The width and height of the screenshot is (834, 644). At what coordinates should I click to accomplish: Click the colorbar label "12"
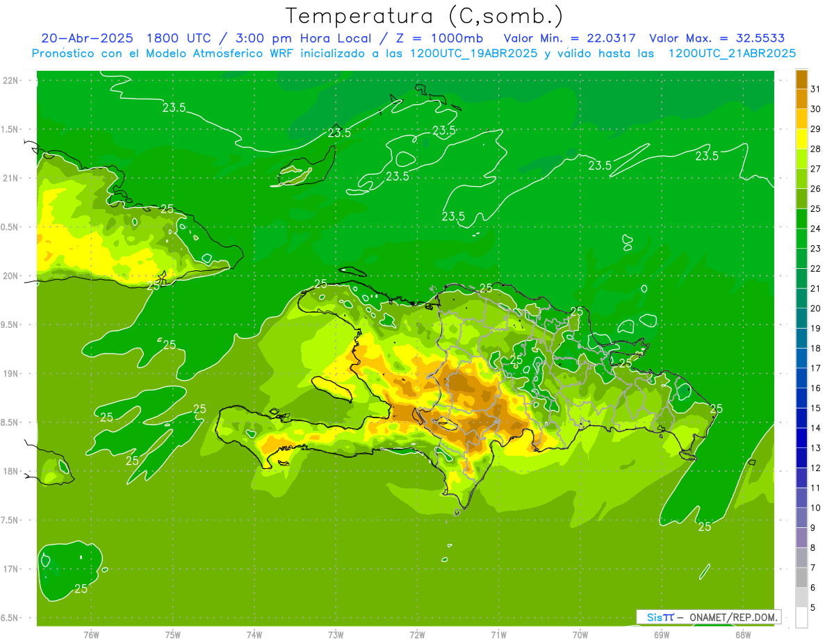pos(816,468)
